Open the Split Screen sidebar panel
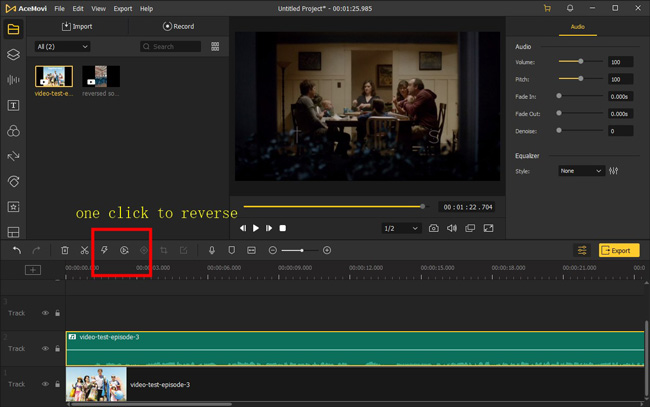 coord(13,232)
